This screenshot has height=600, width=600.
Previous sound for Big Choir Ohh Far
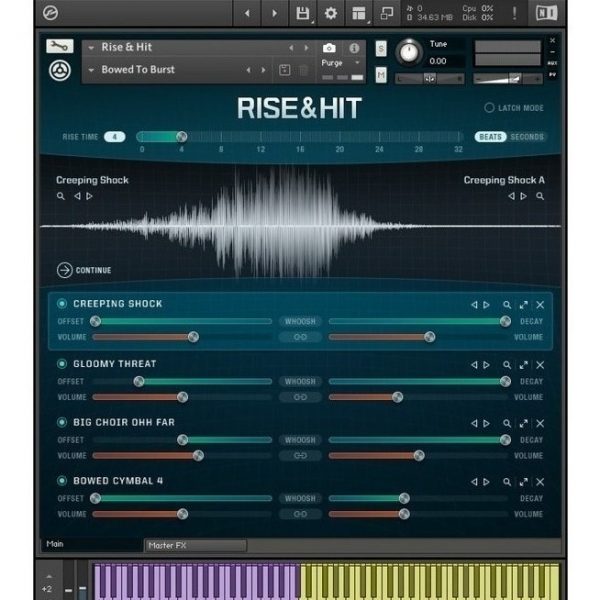pos(474,424)
